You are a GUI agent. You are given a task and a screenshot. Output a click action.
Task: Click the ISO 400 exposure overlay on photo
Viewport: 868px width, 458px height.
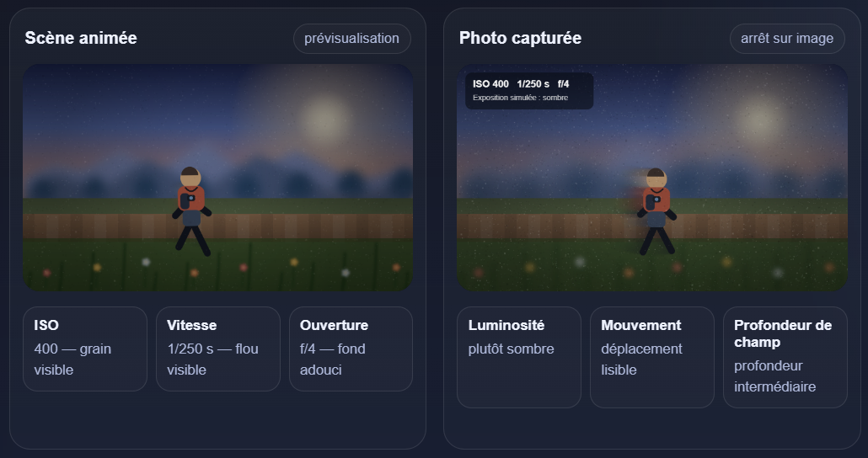point(528,90)
